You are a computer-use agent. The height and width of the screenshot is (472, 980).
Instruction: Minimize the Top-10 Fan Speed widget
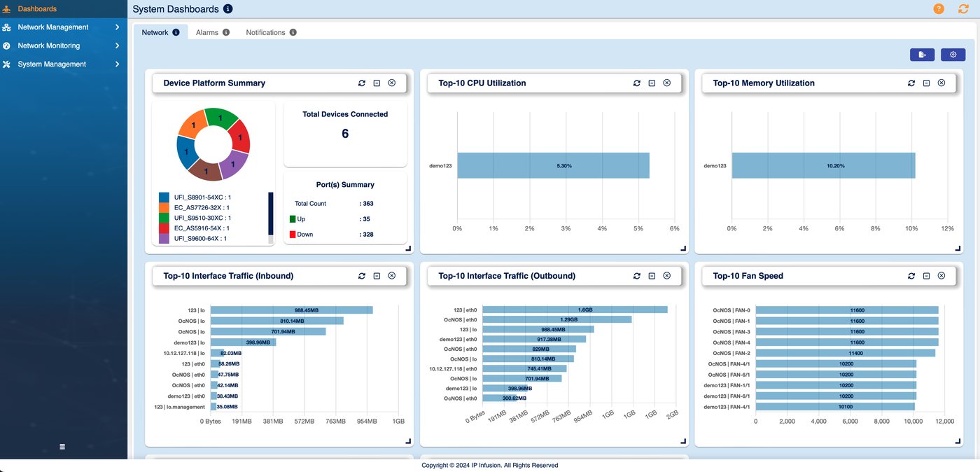(926, 276)
